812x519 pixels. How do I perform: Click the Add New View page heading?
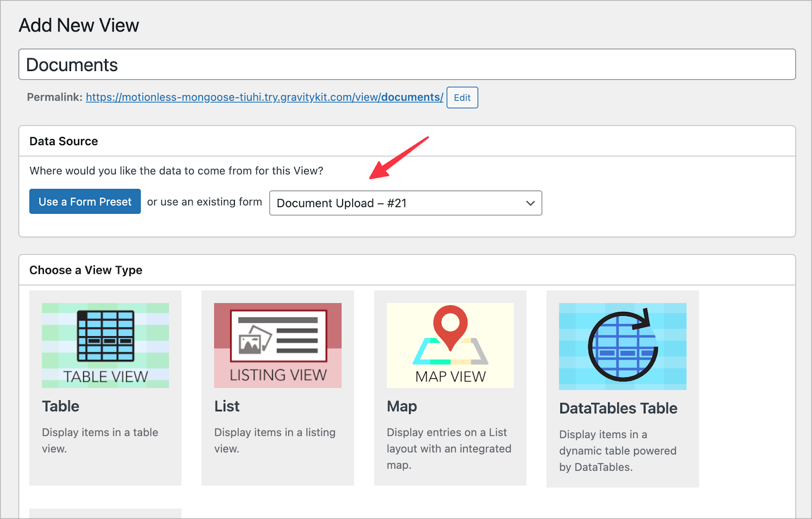pyautogui.click(x=79, y=25)
